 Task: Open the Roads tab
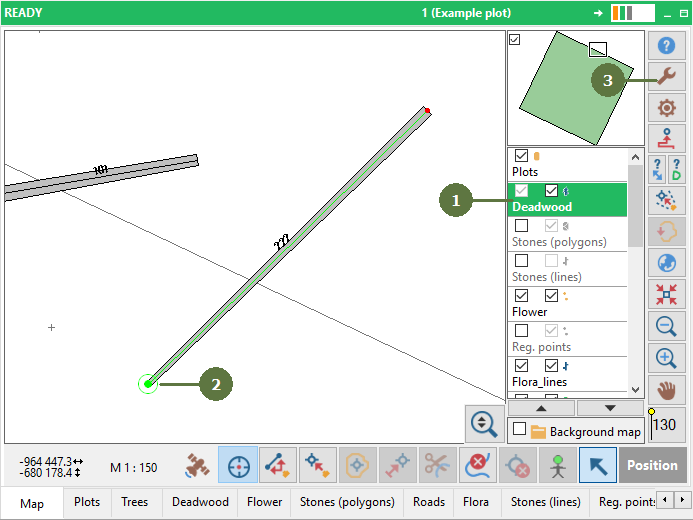[x=428, y=502]
